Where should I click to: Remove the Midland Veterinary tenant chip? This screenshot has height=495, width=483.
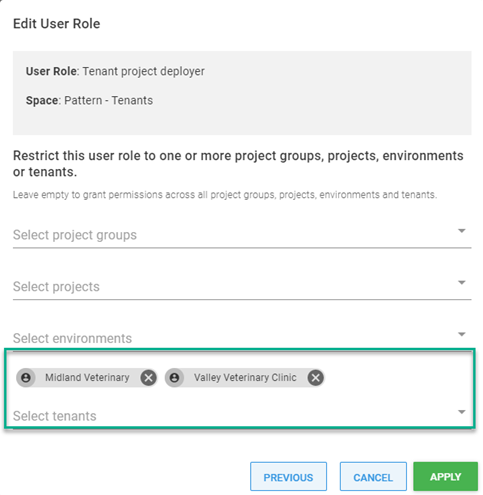[x=149, y=378]
